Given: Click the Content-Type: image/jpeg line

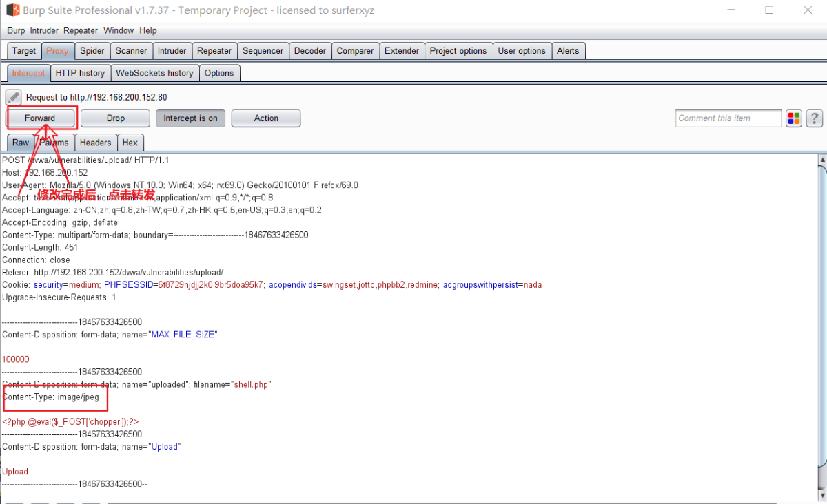Looking at the screenshot, I should 50,397.
